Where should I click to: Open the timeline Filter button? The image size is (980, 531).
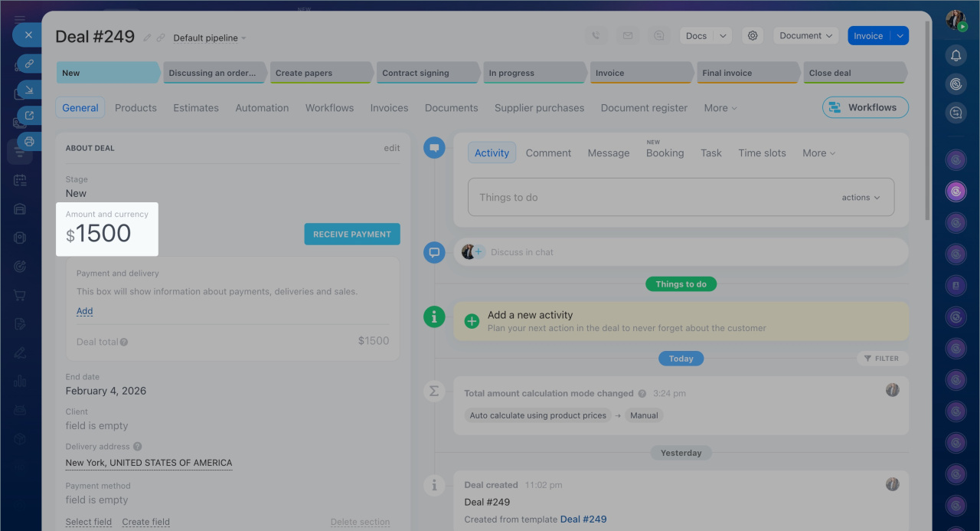click(882, 358)
